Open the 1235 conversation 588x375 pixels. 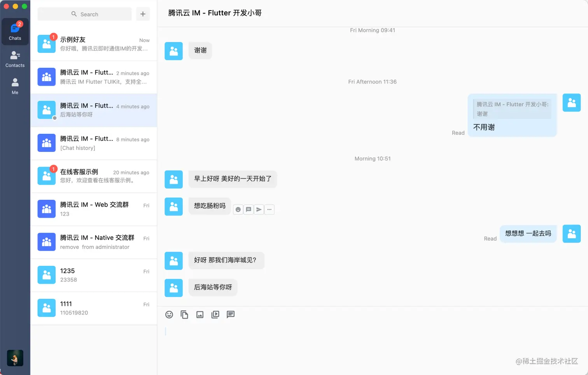pyautogui.click(x=94, y=275)
